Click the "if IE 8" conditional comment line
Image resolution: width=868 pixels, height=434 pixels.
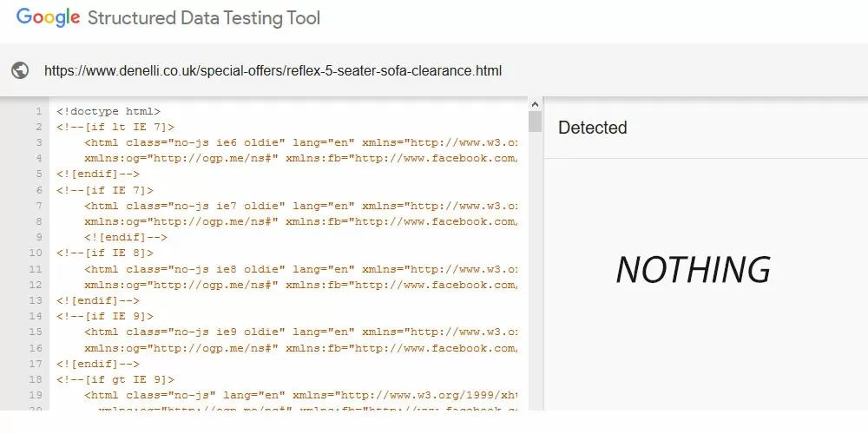[104, 253]
